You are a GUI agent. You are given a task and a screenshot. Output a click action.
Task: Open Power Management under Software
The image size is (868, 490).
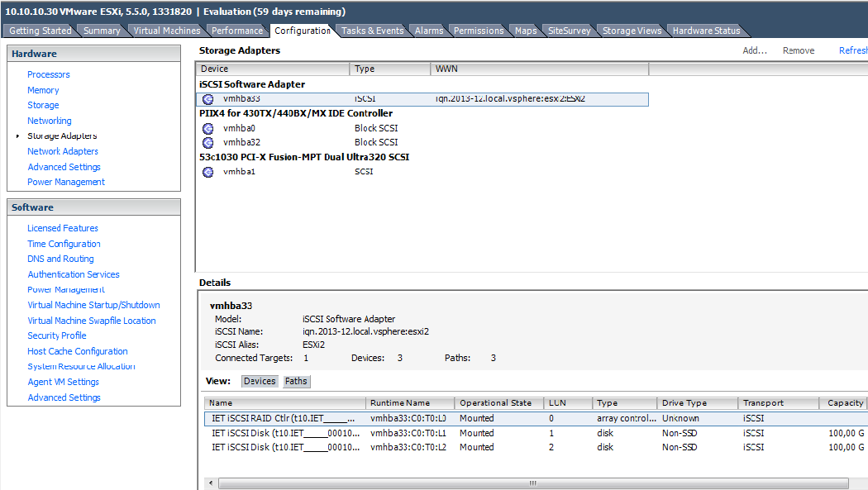click(66, 289)
